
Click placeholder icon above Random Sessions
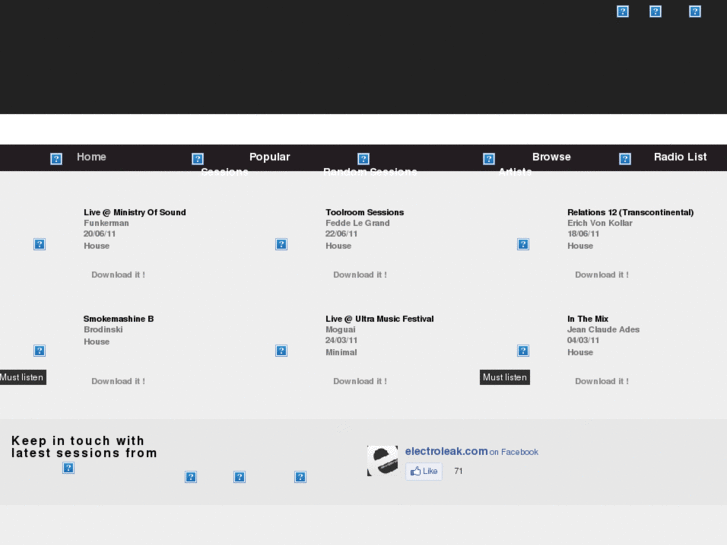click(364, 159)
